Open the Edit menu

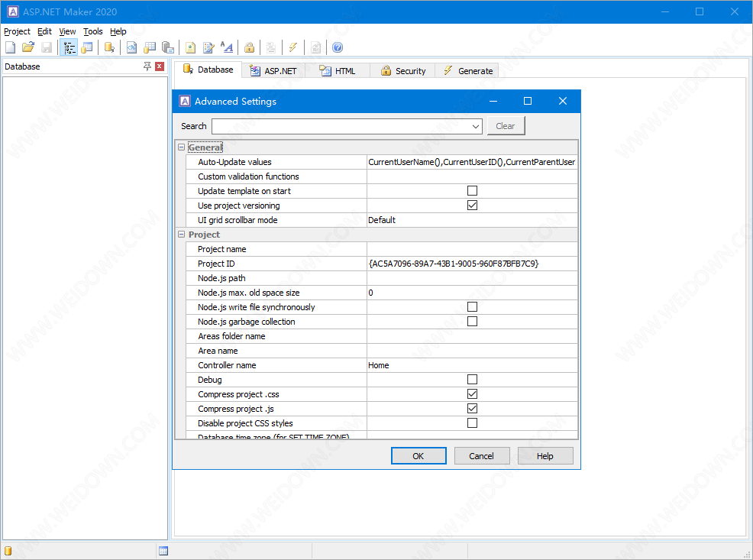tap(44, 31)
